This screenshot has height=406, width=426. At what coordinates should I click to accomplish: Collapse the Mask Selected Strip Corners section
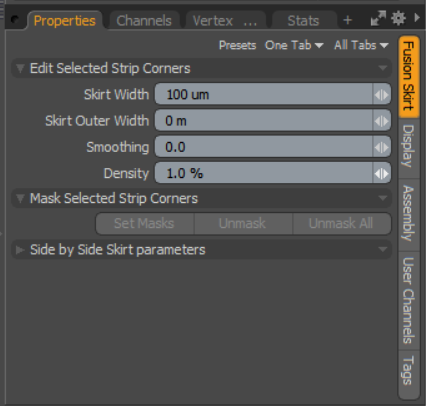[20, 199]
